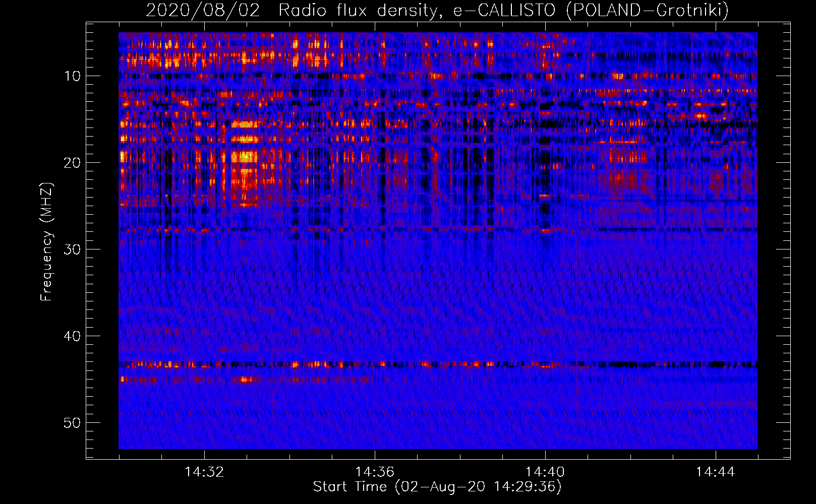Viewport: 816px width, 504px height.
Task: Click the 30 MHz frequency label
Action: pos(73,249)
